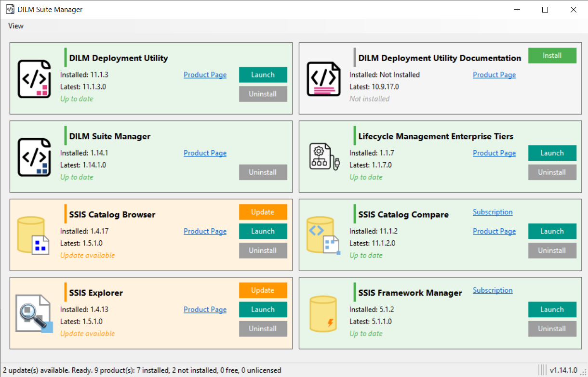Open Lifecycle Management Enterprise Tiers Product Page

(494, 153)
